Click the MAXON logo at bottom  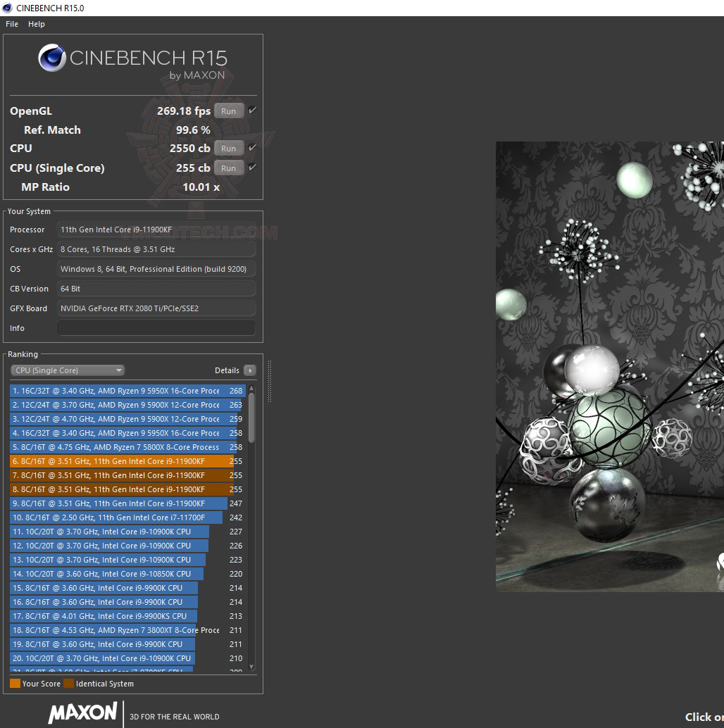(82, 713)
